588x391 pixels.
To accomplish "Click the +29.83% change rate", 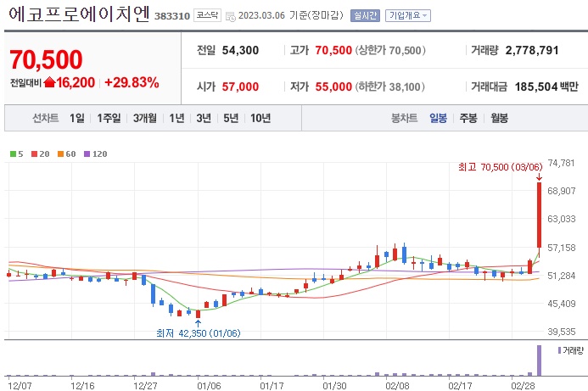I will click(x=132, y=82).
